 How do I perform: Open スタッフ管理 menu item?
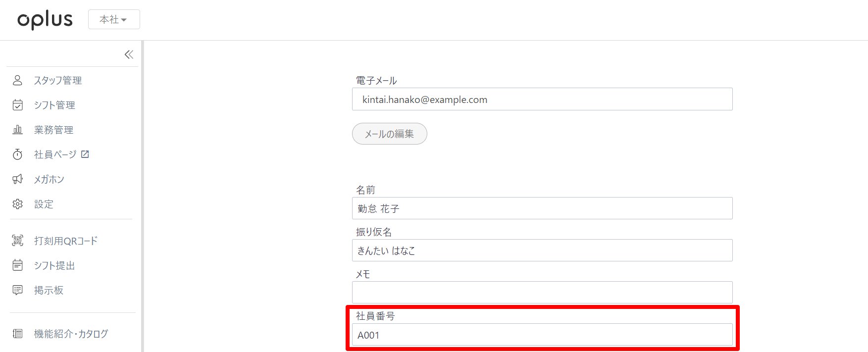(58, 80)
